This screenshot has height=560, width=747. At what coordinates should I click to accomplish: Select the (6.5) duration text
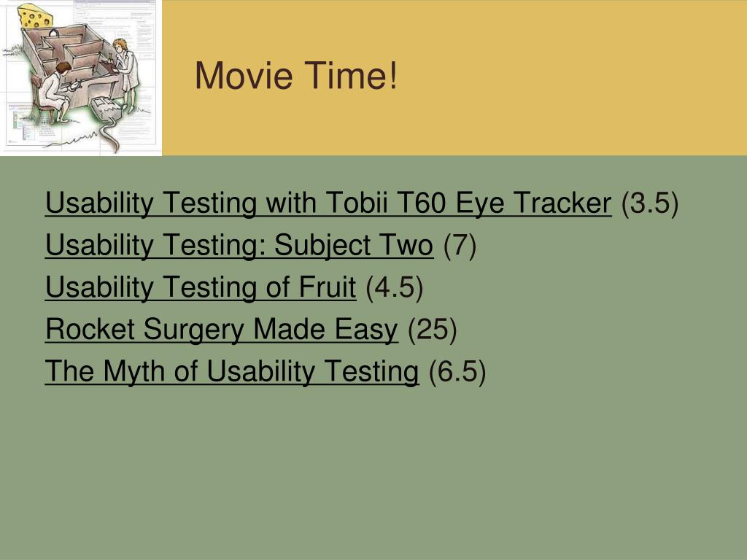(457, 371)
